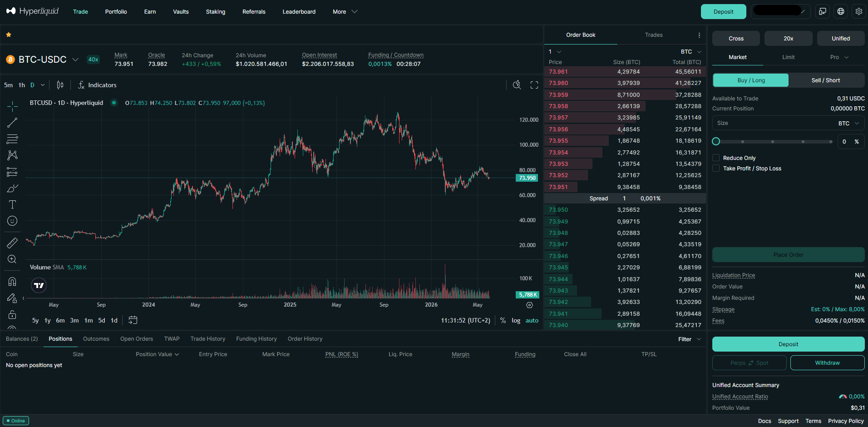The image size is (868, 427).
Task: Click the Size input field
Action: 788,123
